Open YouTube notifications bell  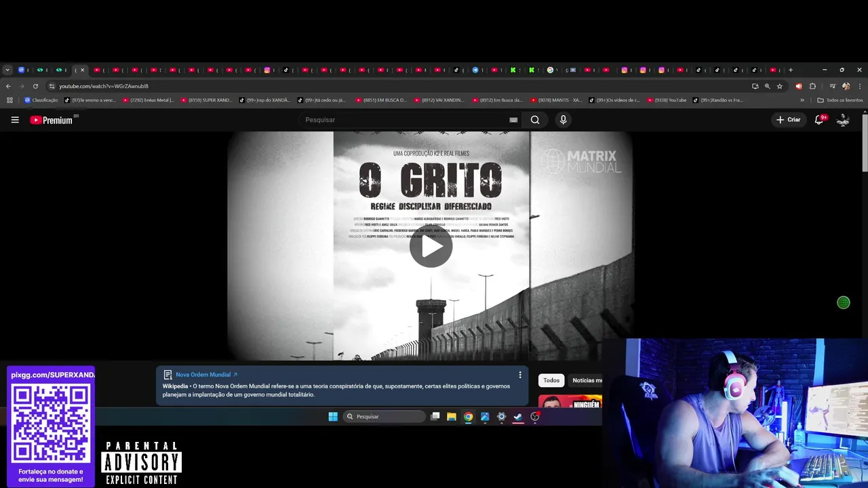819,120
